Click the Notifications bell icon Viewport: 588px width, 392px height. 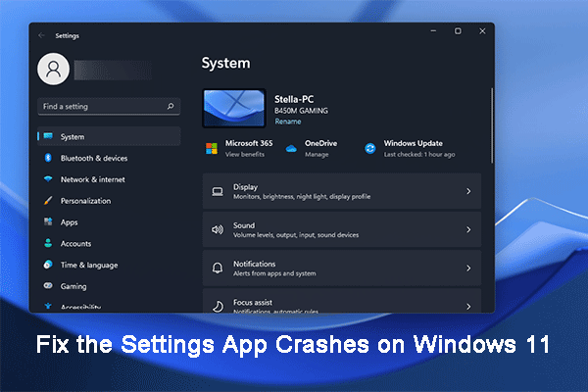point(218,268)
